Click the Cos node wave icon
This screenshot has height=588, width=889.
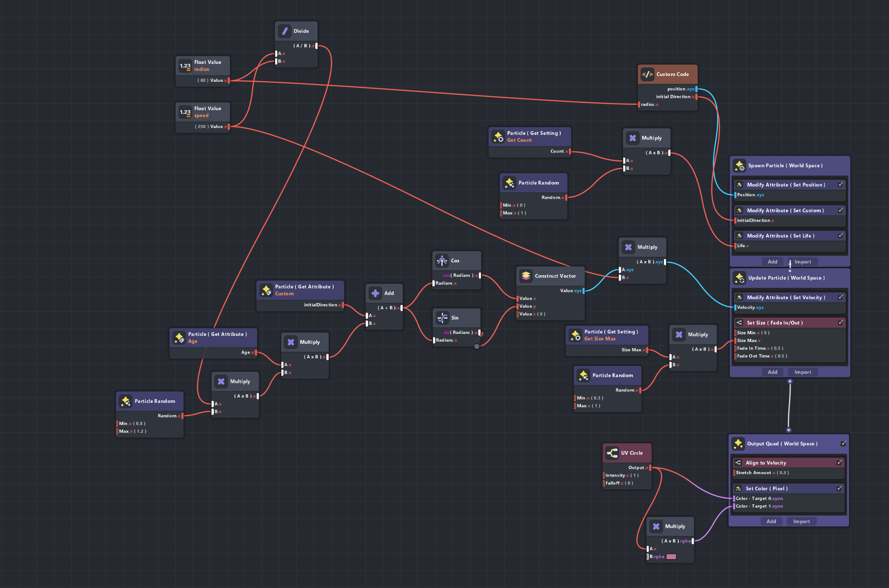click(x=442, y=261)
